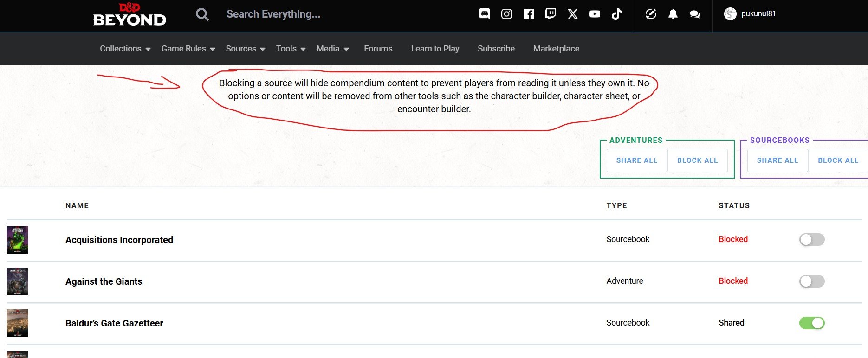Viewport: 868px width, 358px height.
Task: Open the Baldur's Gate Gazetteer cover thumbnail
Action: click(18, 323)
